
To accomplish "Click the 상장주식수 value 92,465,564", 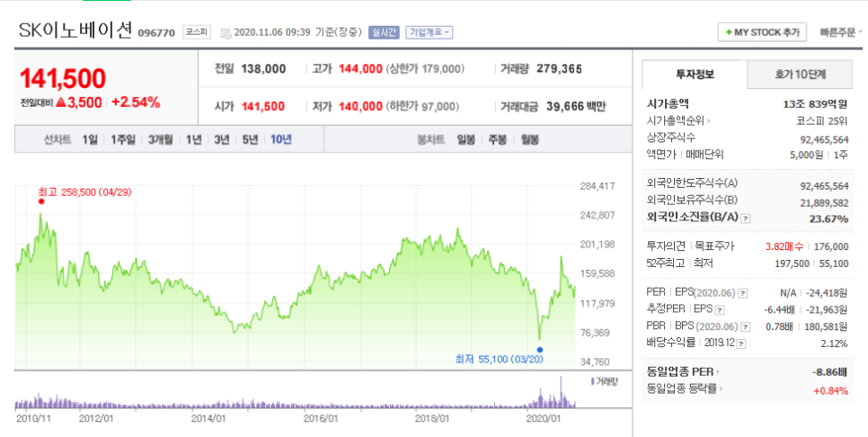I will [824, 138].
